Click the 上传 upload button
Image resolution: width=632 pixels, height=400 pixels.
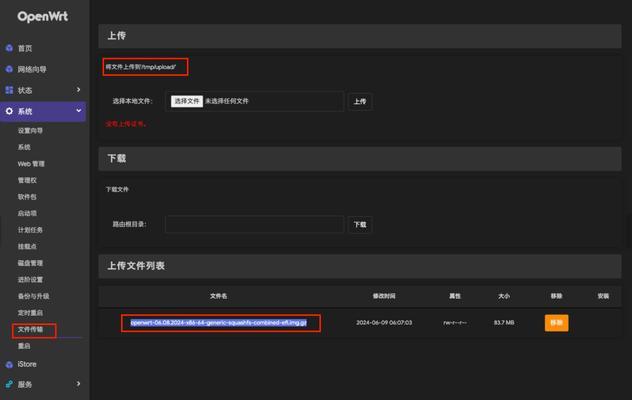[360, 101]
